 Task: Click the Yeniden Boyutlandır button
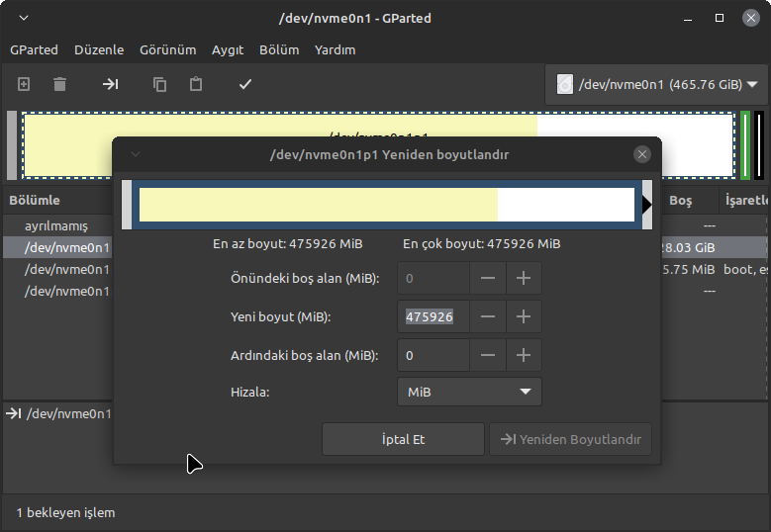[570, 439]
